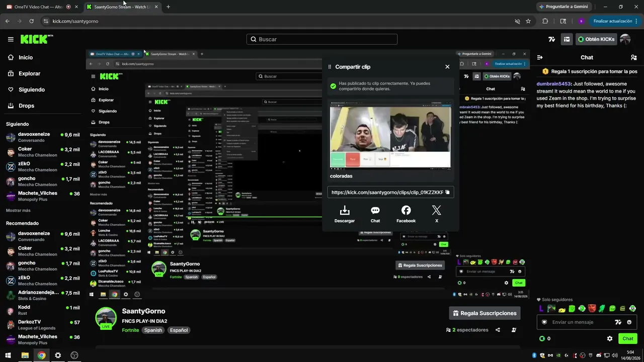The width and height of the screenshot is (644, 362).
Task: Open the 7TV emote picker in the message box
Action: (618, 322)
